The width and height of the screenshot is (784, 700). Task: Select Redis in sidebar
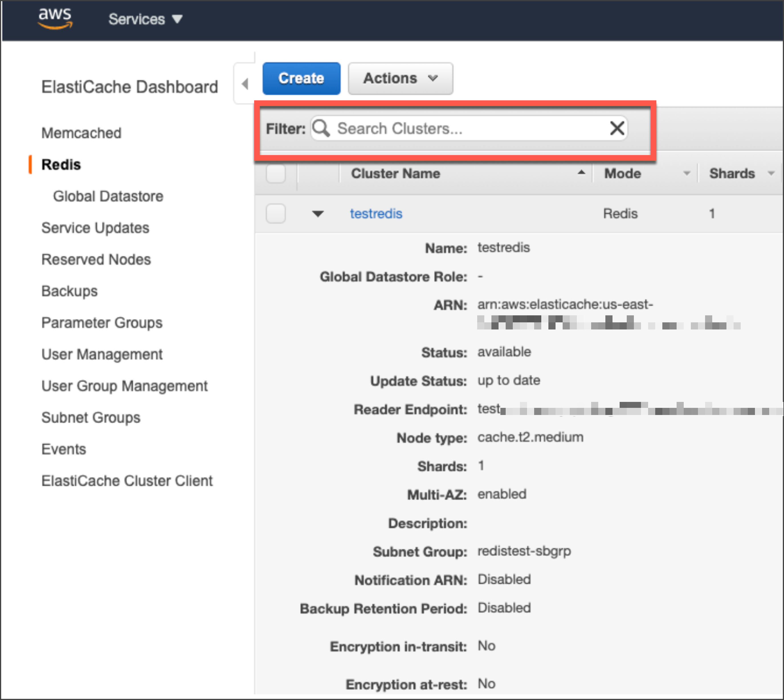coord(61,165)
